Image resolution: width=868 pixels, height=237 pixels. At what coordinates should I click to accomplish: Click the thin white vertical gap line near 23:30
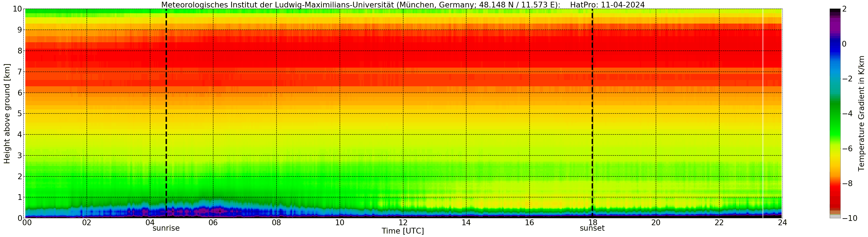763,113
